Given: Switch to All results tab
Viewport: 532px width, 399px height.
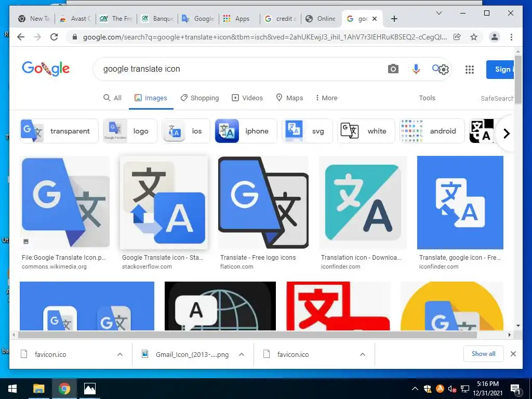Looking at the screenshot, I should coord(112,98).
